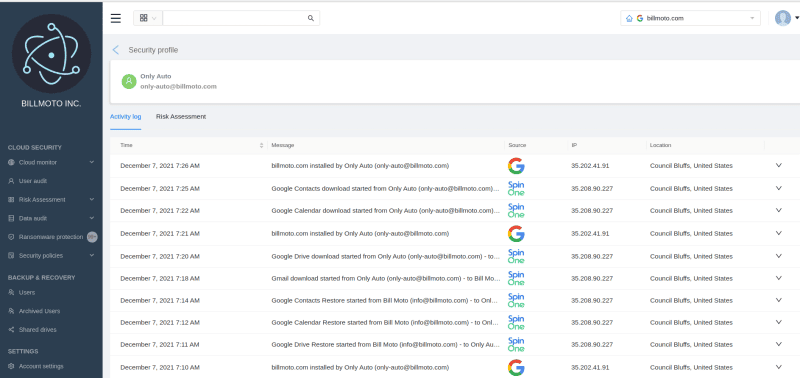Expand the 7:22 AM Google Calendar entry

779,210
